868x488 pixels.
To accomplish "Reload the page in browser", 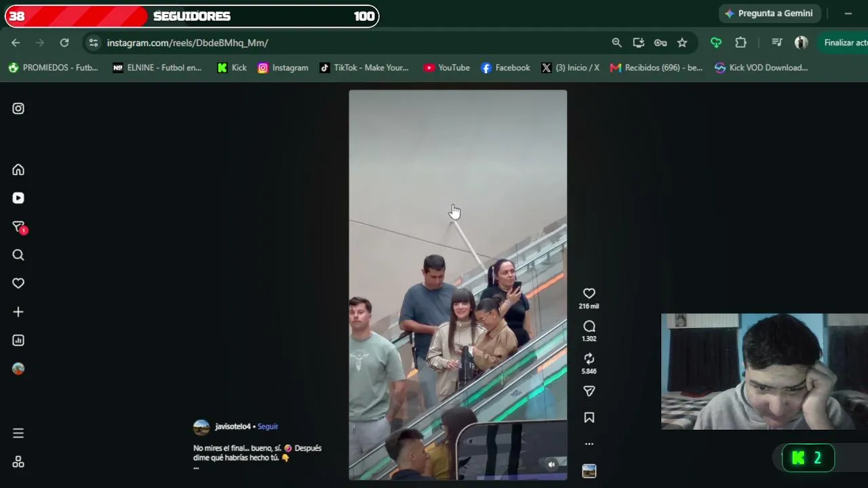I will 64,43.
